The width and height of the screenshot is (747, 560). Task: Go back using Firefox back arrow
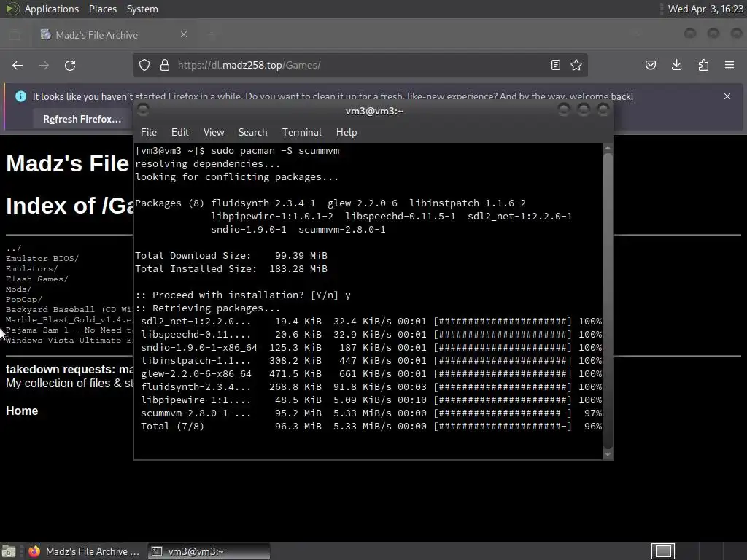[18, 65]
